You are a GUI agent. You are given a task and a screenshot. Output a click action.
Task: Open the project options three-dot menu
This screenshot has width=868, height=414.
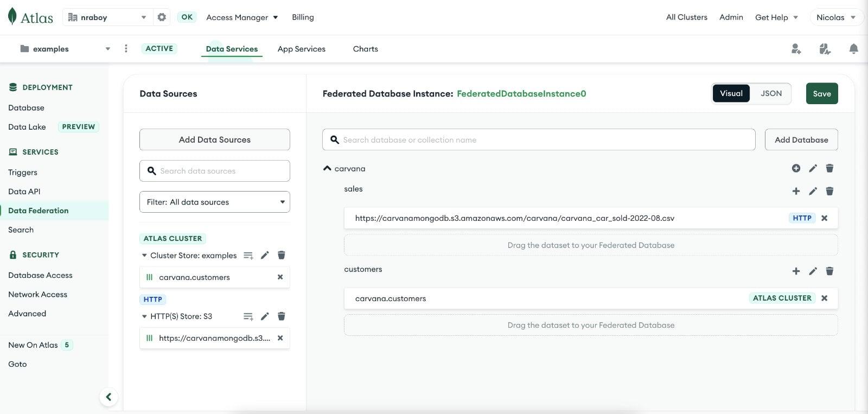tap(126, 48)
